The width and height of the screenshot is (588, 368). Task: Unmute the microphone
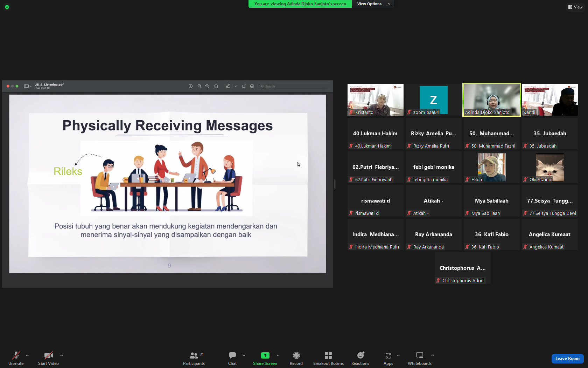click(16, 359)
